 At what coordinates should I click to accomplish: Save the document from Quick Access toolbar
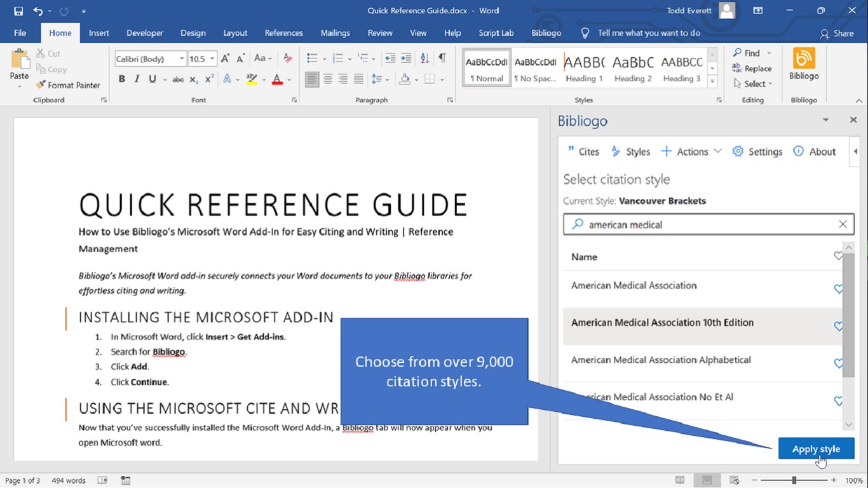[18, 11]
